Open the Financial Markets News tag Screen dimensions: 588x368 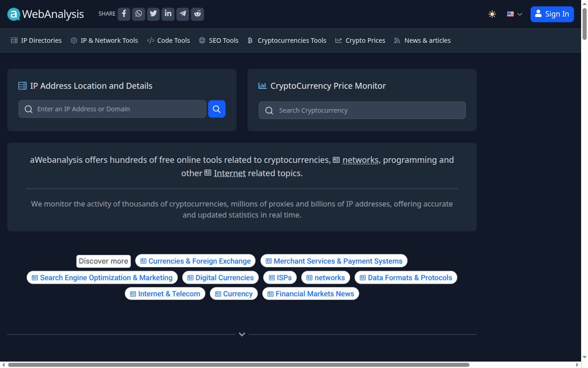[311, 294]
